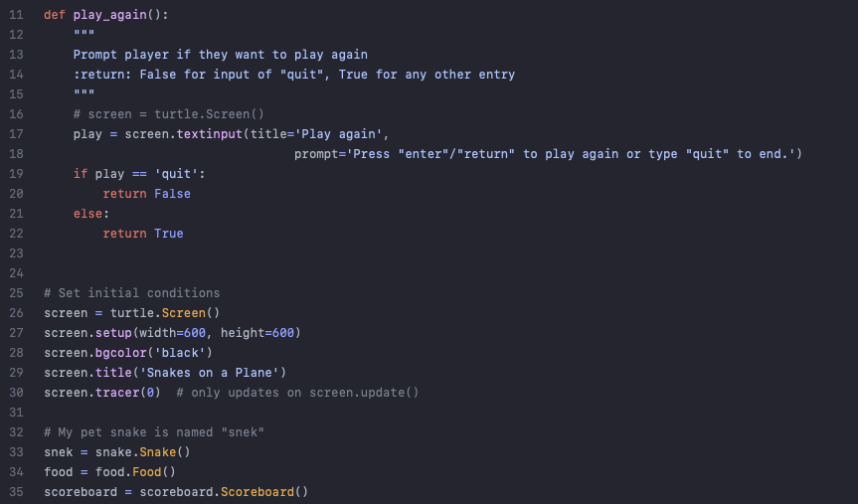Click the play_again function name

tap(110, 15)
